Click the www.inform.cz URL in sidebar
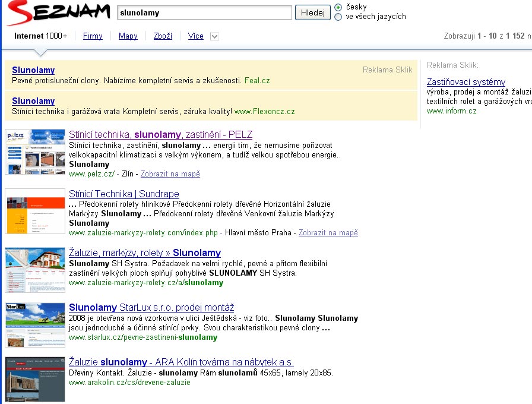Screen dimensions: 532x404 pos(452,111)
